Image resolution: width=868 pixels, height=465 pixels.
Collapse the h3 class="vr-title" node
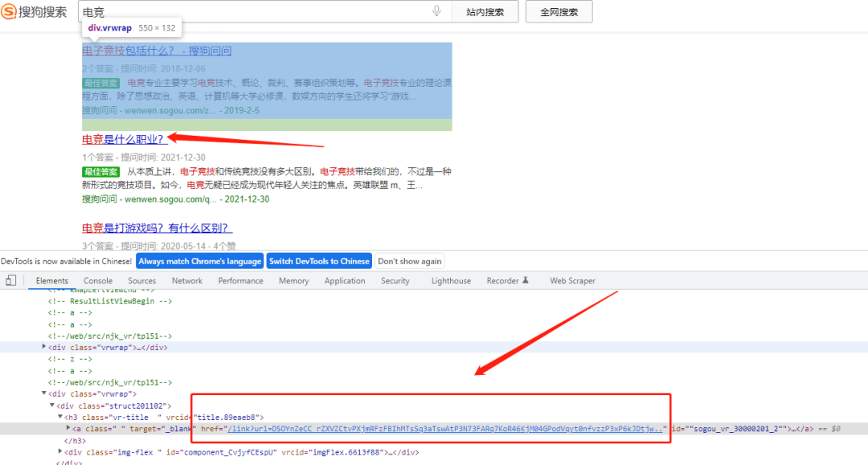[x=60, y=416]
